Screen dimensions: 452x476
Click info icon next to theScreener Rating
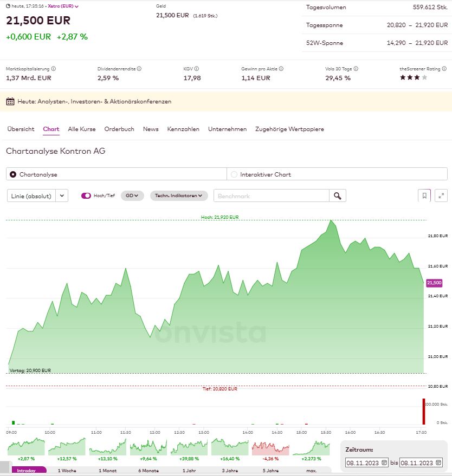[444, 69]
